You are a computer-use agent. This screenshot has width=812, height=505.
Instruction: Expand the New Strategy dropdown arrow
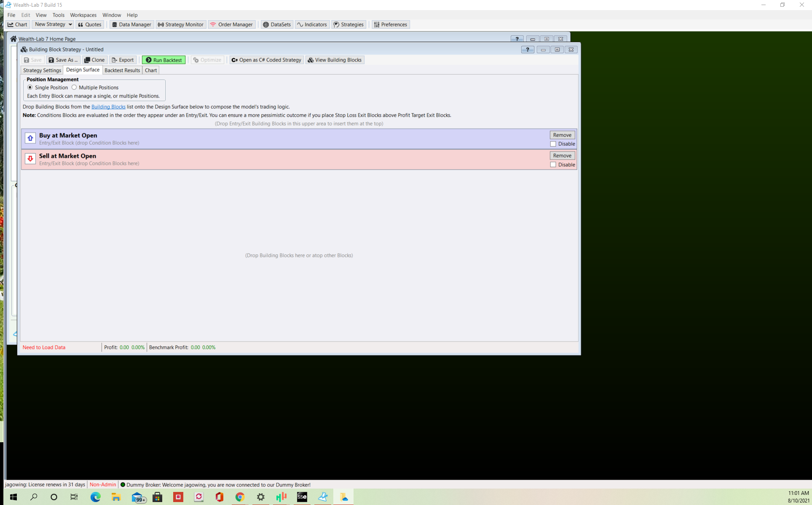click(x=70, y=24)
